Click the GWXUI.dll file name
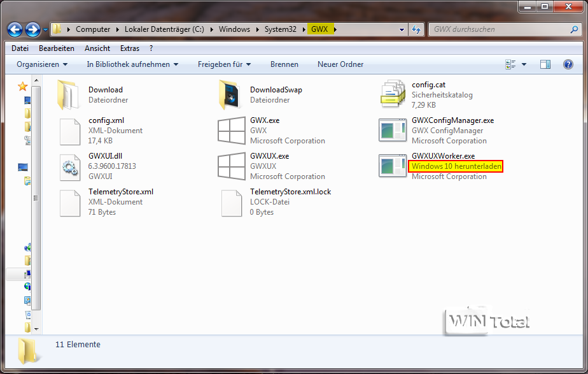The width and height of the screenshot is (588, 374). [x=106, y=156]
